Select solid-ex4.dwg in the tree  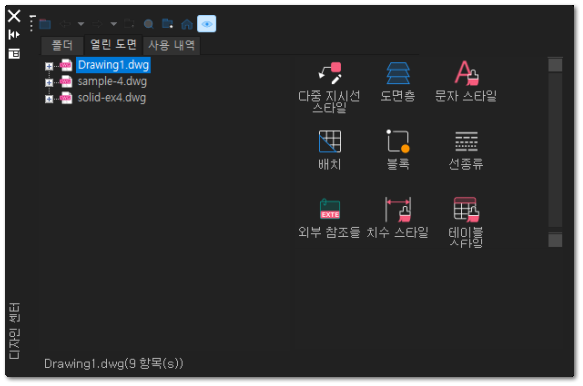(x=112, y=98)
